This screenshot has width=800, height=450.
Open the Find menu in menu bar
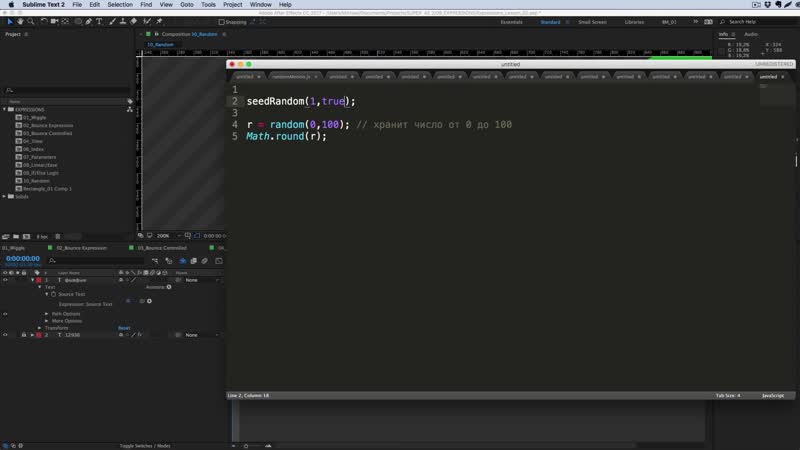146,5
